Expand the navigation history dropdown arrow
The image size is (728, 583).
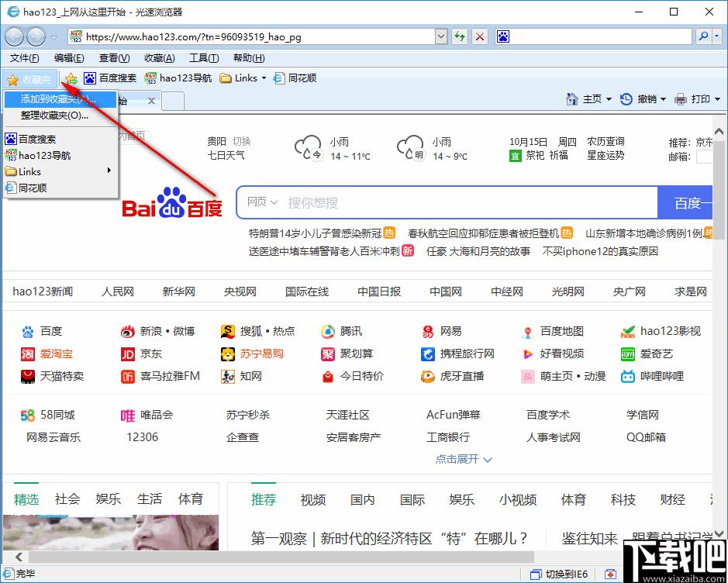point(53,37)
